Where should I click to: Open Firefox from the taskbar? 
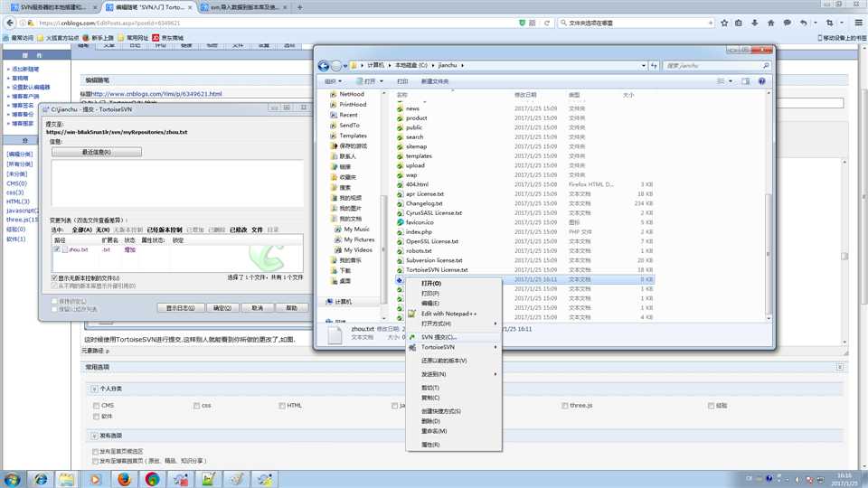click(125, 479)
